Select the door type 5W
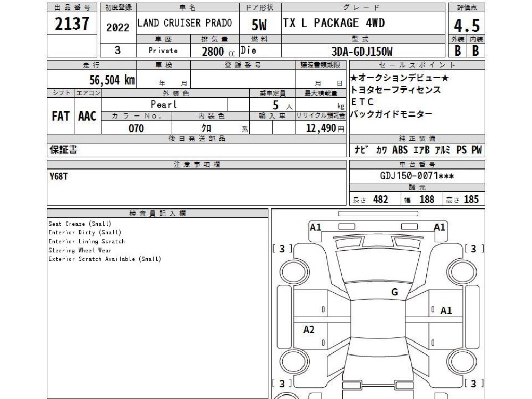Screen dimensions: 532x399 (259, 25)
